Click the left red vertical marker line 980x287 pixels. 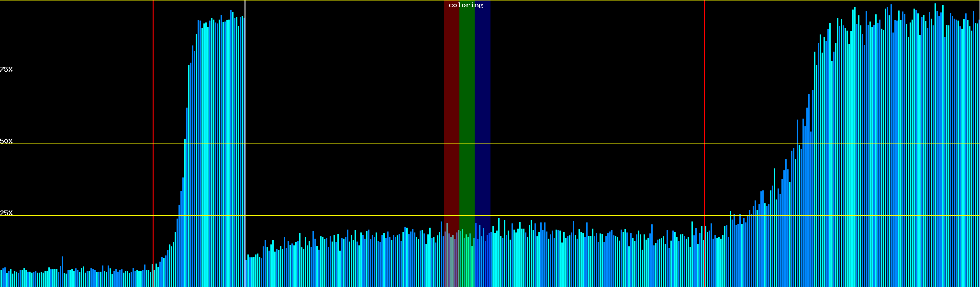point(153,120)
